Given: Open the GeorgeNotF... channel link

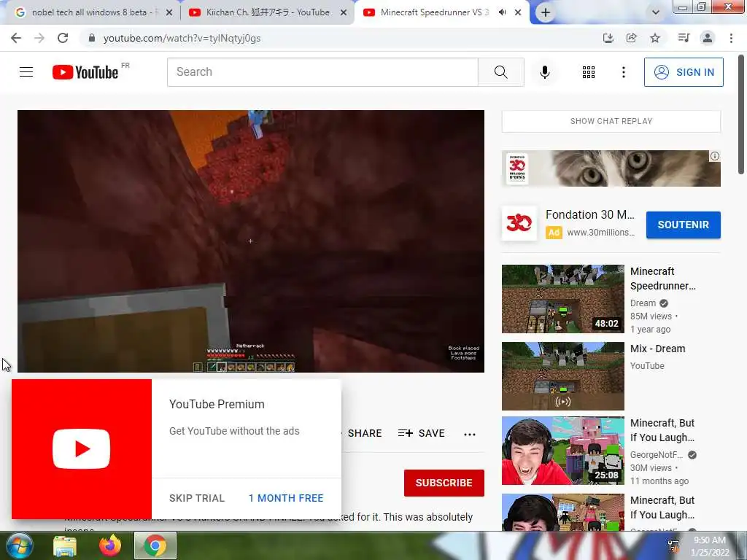Looking at the screenshot, I should pos(657,455).
